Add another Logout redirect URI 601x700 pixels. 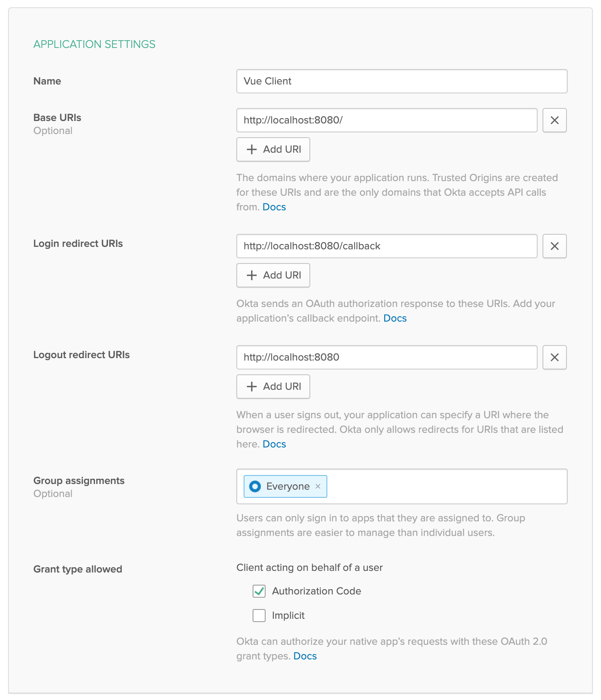[x=273, y=387]
